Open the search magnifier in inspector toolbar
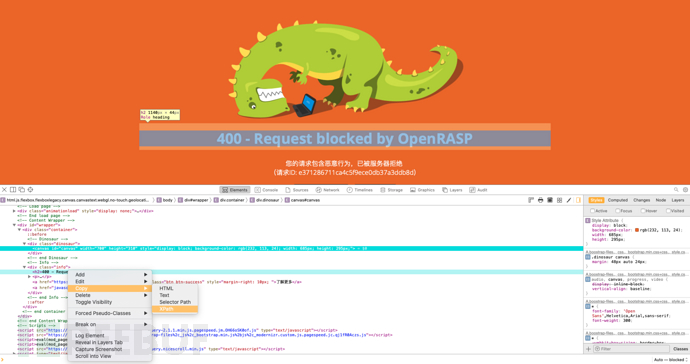 pyautogui.click(x=676, y=190)
